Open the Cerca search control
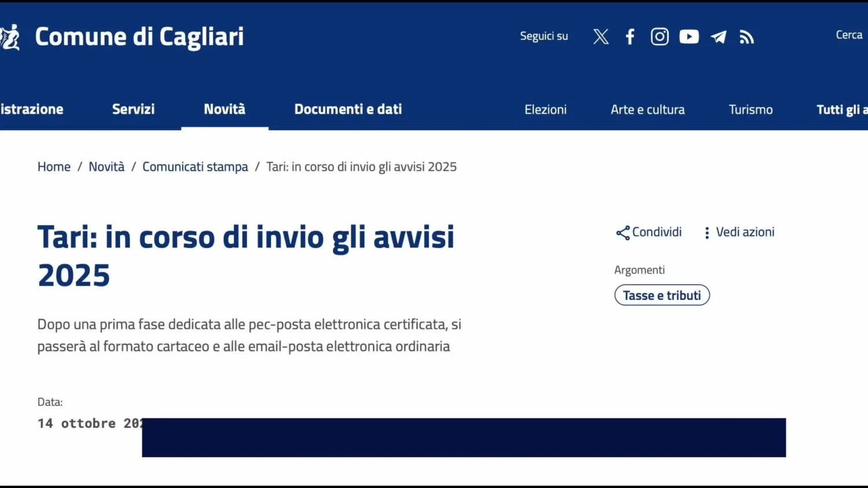This screenshot has width=868, height=488. click(849, 35)
